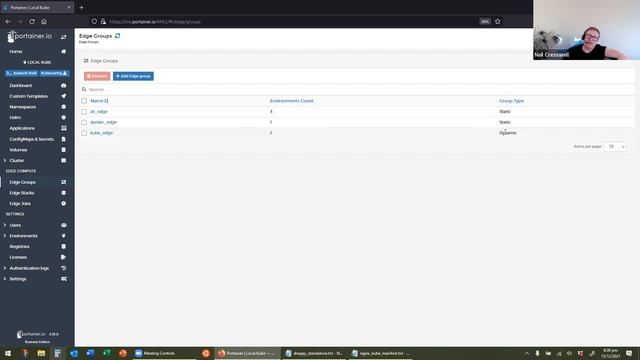Open Edge Stacks in the sidebar
Screen dimensions: 640x360
pos(22,193)
